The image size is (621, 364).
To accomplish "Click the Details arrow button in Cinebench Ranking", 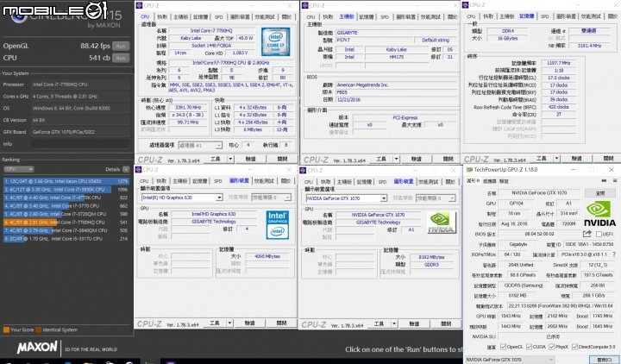I will 126,169.
